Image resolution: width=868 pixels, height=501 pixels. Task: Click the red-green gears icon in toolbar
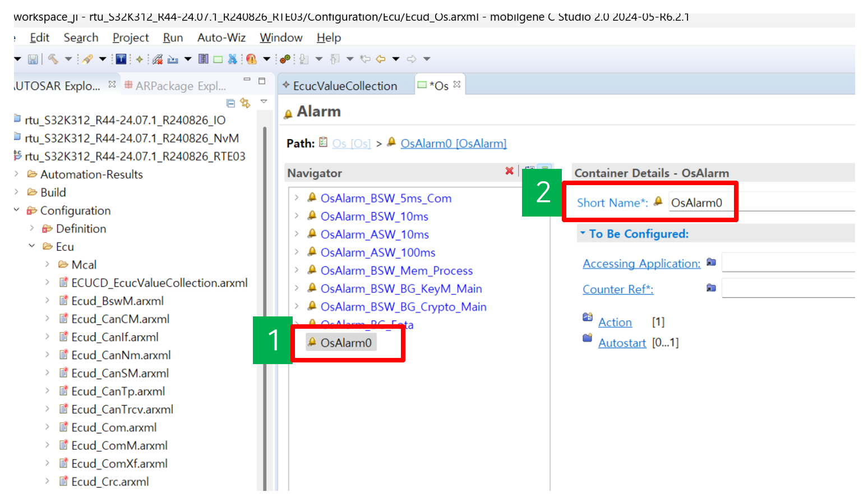(285, 59)
